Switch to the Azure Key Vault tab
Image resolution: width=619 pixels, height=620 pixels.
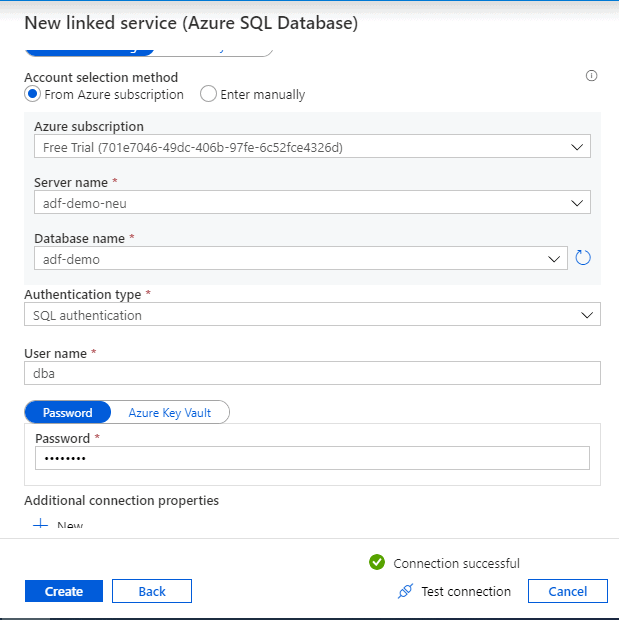click(169, 412)
